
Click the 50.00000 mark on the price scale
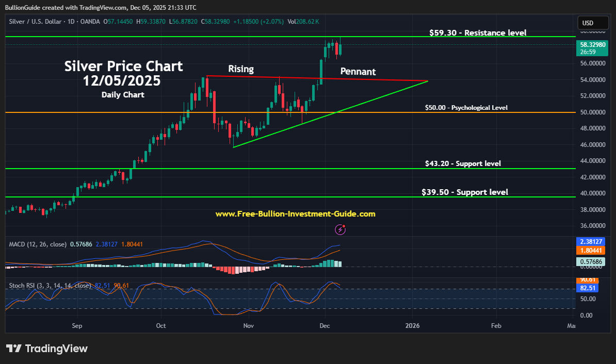tap(592, 112)
